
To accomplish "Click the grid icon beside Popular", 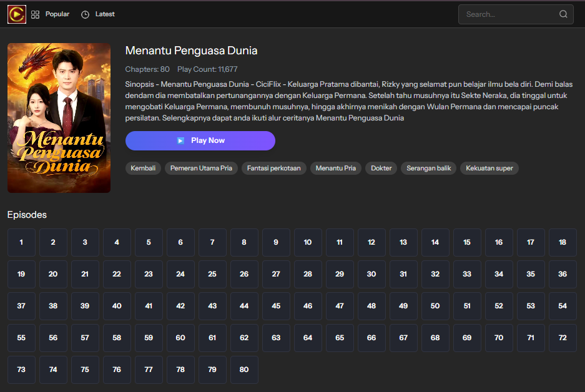I will click(35, 14).
